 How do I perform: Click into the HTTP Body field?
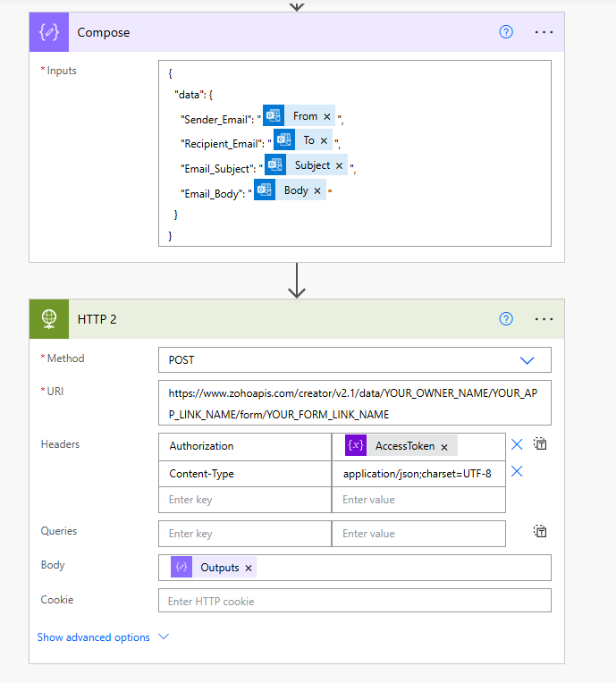(355, 568)
